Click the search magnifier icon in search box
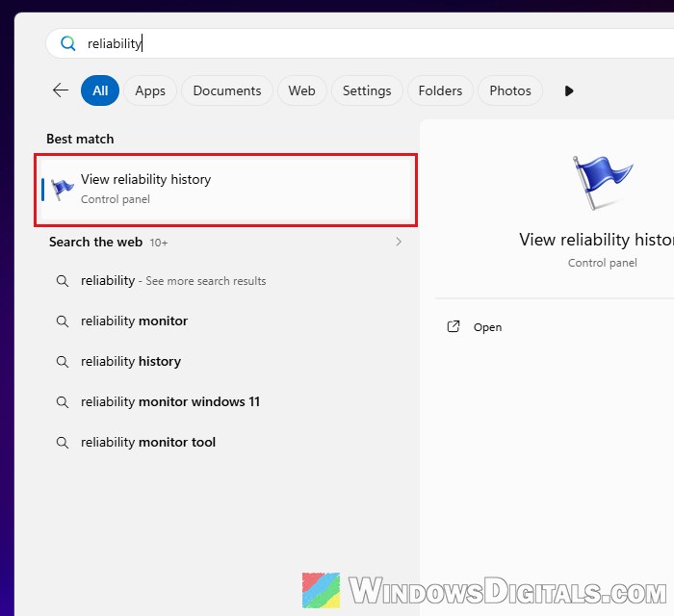The height and width of the screenshot is (616, 674). tap(68, 43)
